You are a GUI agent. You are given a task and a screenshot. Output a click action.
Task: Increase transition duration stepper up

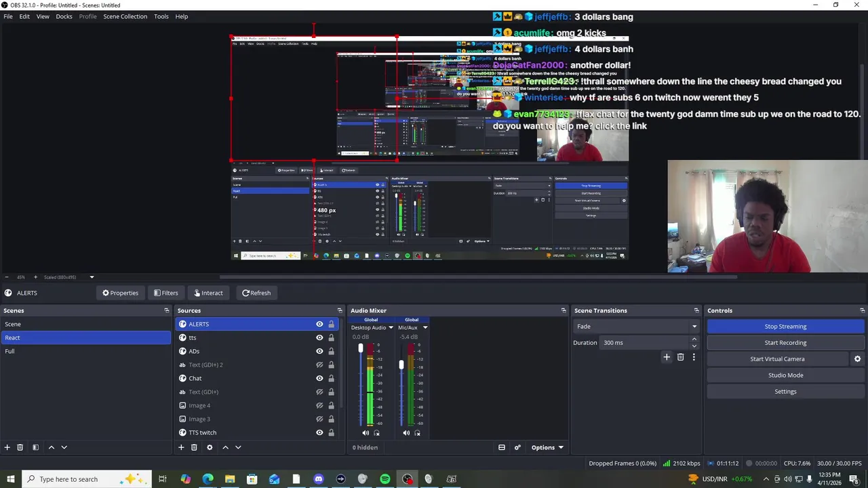coord(694,340)
